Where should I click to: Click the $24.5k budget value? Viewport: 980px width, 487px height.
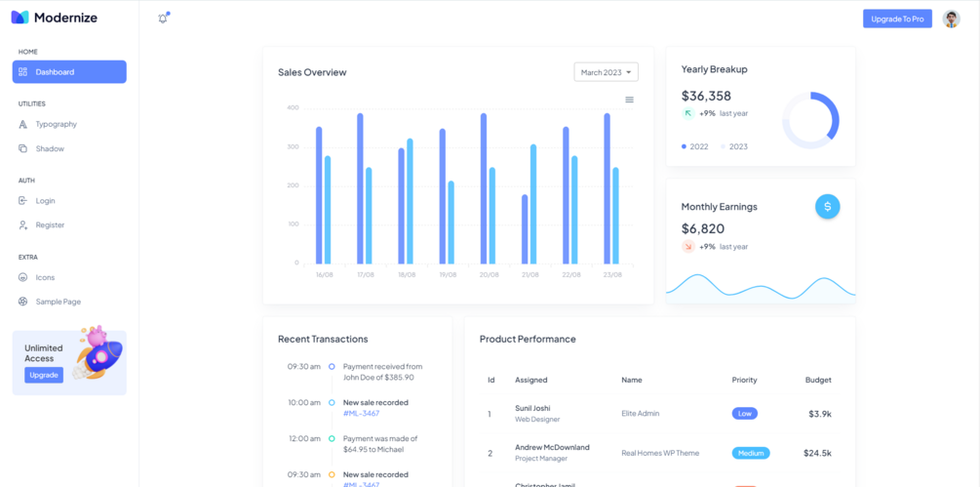(817, 453)
